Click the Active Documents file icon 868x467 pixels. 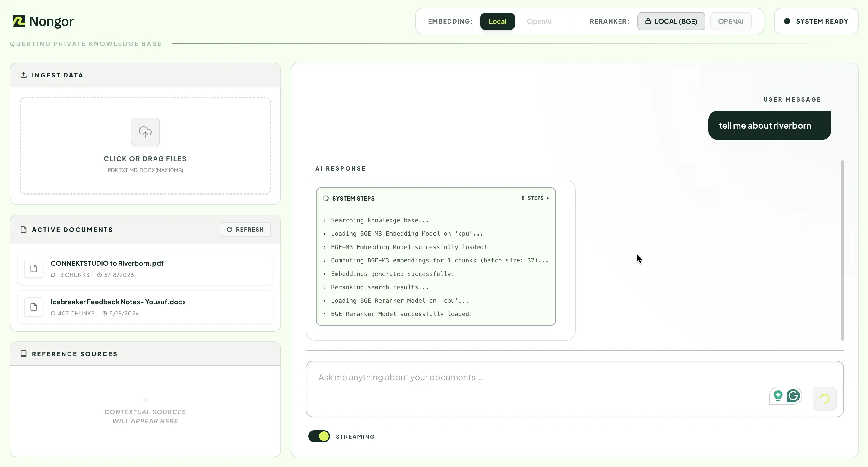pyautogui.click(x=24, y=230)
